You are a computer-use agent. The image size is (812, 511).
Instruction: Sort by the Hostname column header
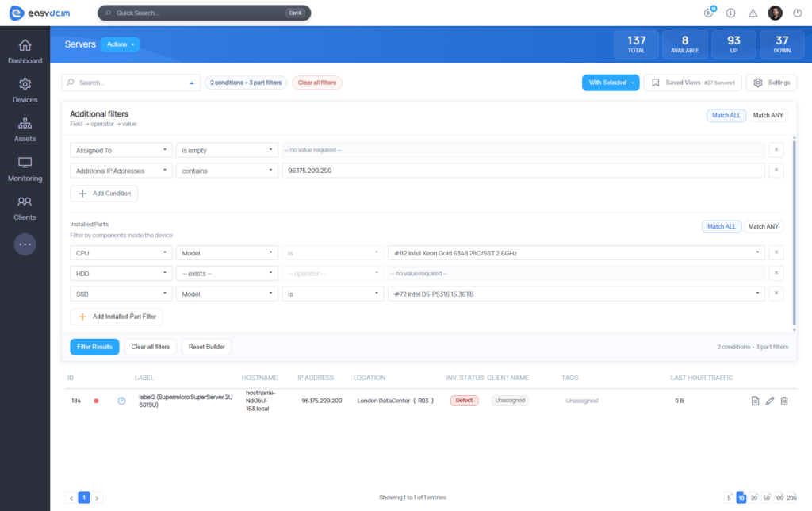[259, 378]
